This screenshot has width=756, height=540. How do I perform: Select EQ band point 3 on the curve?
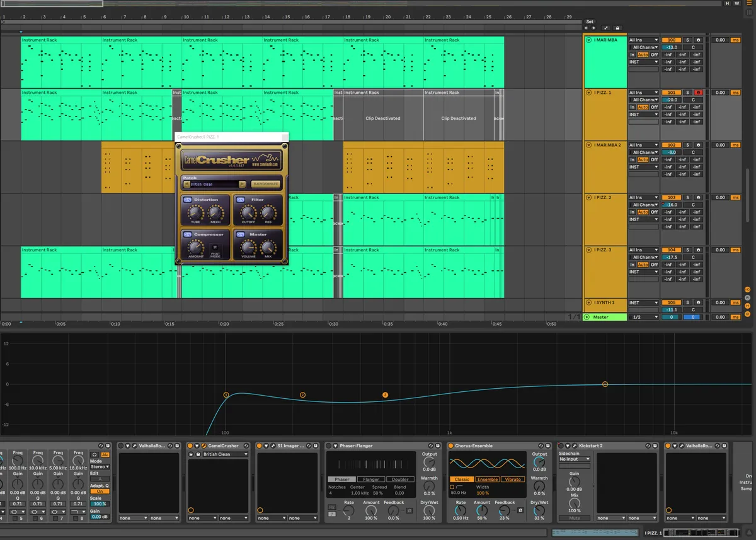[x=385, y=395]
